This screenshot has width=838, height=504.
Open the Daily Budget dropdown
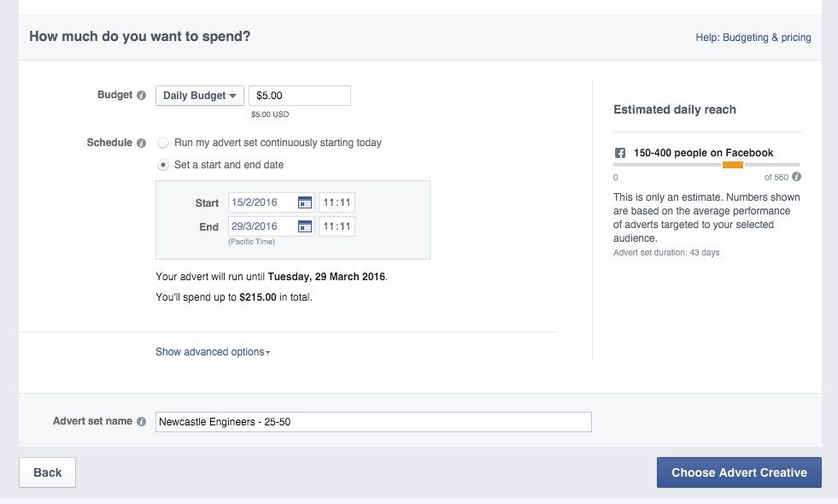coord(200,96)
